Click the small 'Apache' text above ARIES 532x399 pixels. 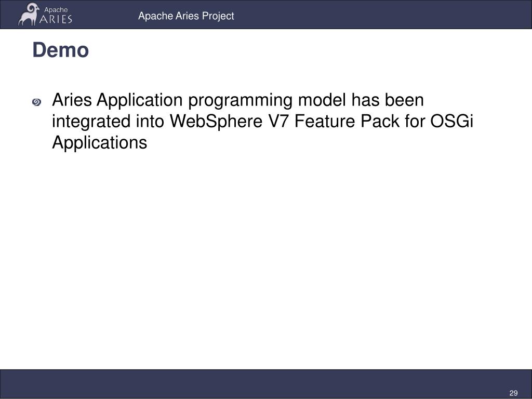(x=56, y=10)
